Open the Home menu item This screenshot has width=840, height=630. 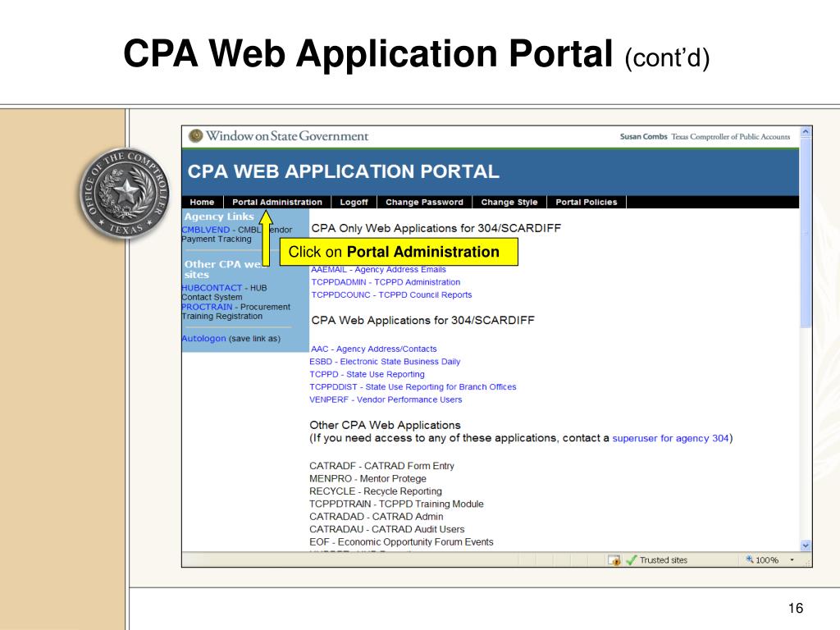[x=202, y=202]
